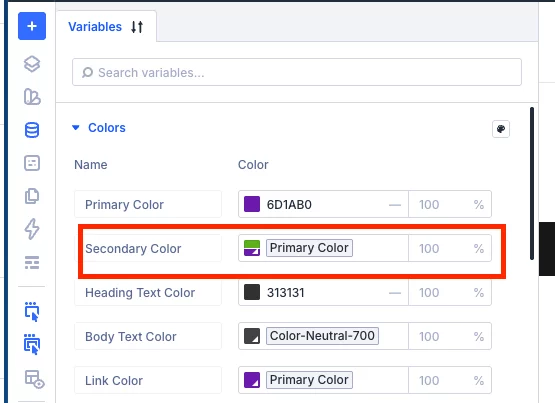Image resolution: width=555 pixels, height=403 pixels.
Task: Open the form settings sidebar icon
Action: (x=32, y=163)
